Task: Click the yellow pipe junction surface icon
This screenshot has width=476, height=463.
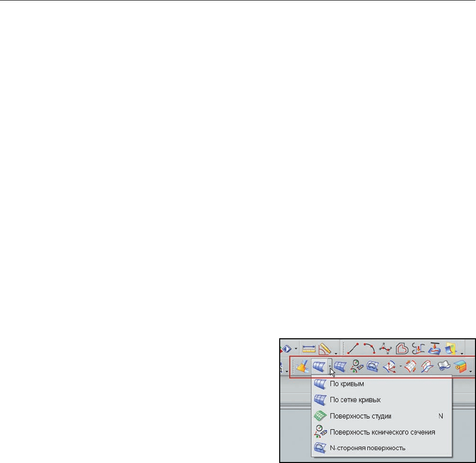Action: [x=302, y=366]
